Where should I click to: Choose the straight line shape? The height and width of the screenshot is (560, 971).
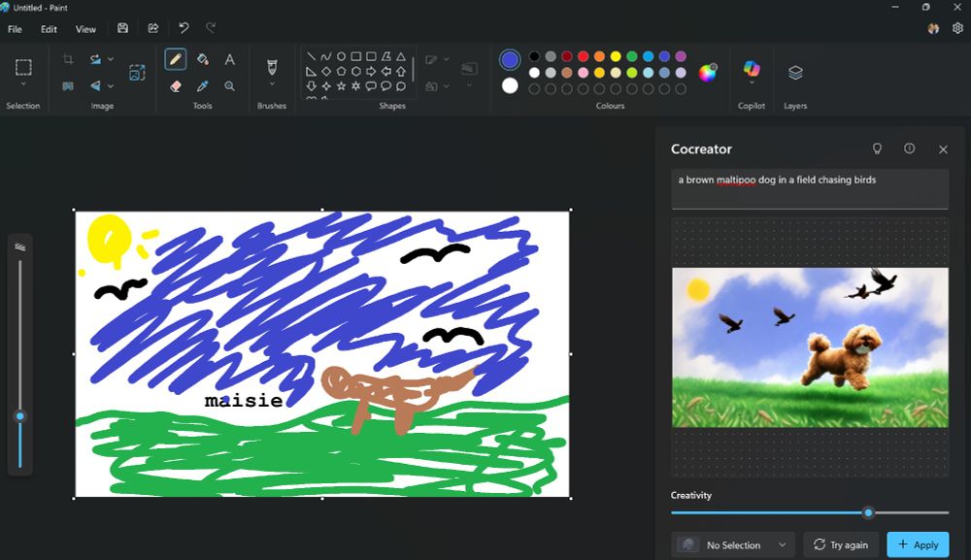(x=311, y=56)
